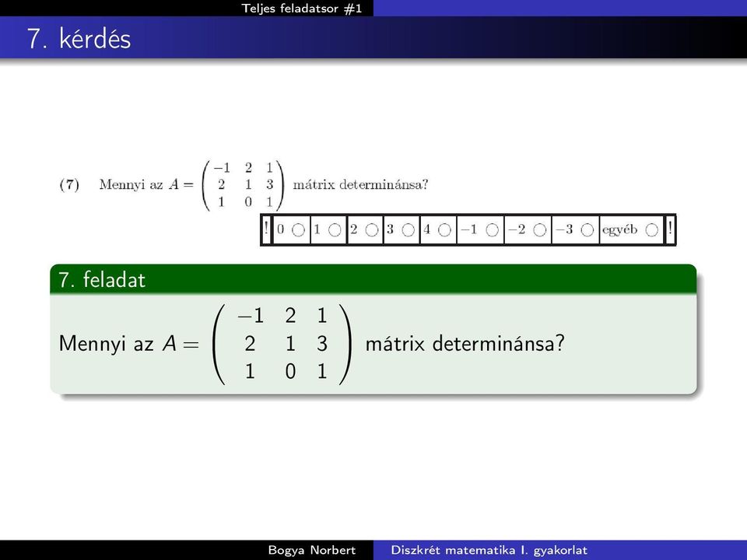The height and width of the screenshot is (560, 747).
Task: Select the radio button for answer −1
Action: 492,230
